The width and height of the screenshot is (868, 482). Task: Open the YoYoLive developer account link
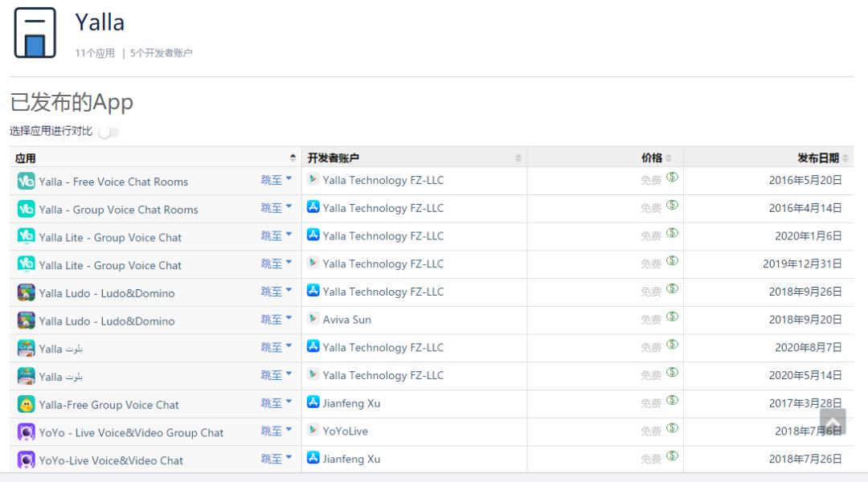(x=345, y=431)
